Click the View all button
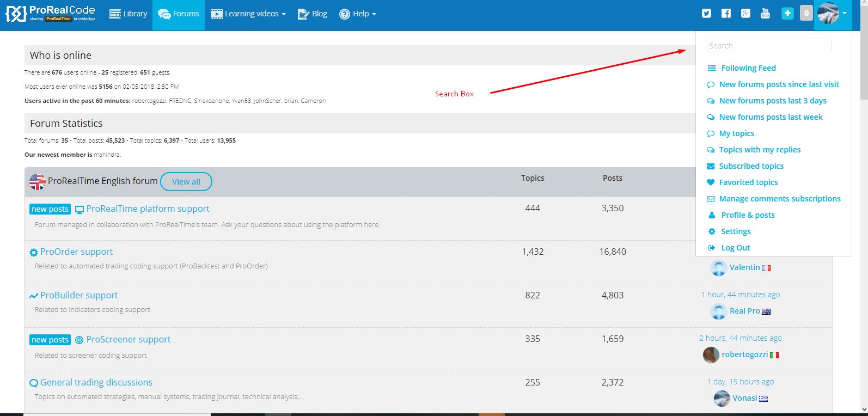 pos(186,182)
